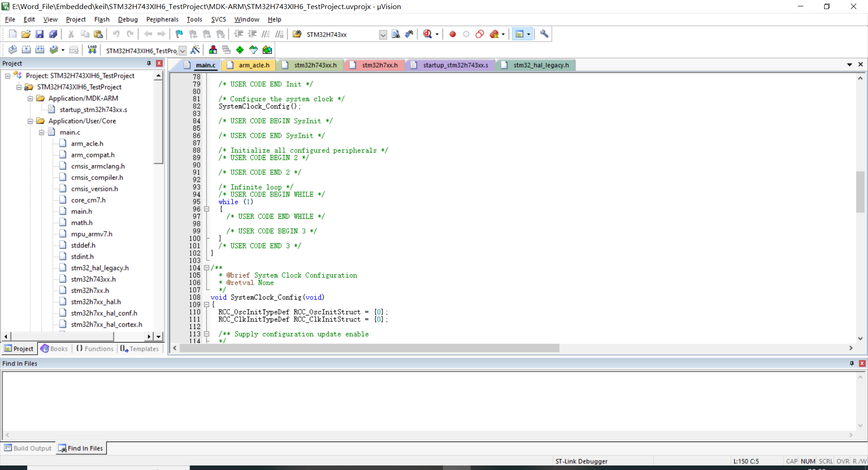The image size is (868, 470).
Task: Select cmsis_armclang.h in the project tree
Action: click(98, 166)
